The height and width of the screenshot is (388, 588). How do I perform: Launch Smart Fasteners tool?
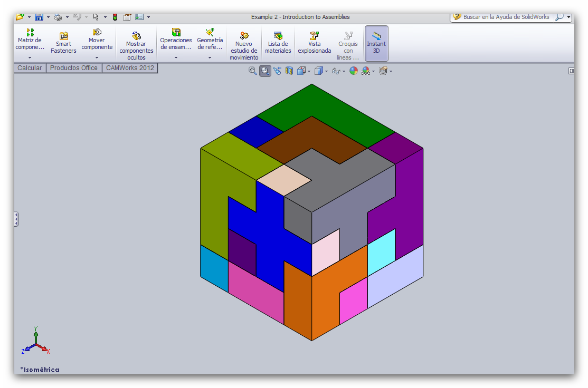(63, 42)
